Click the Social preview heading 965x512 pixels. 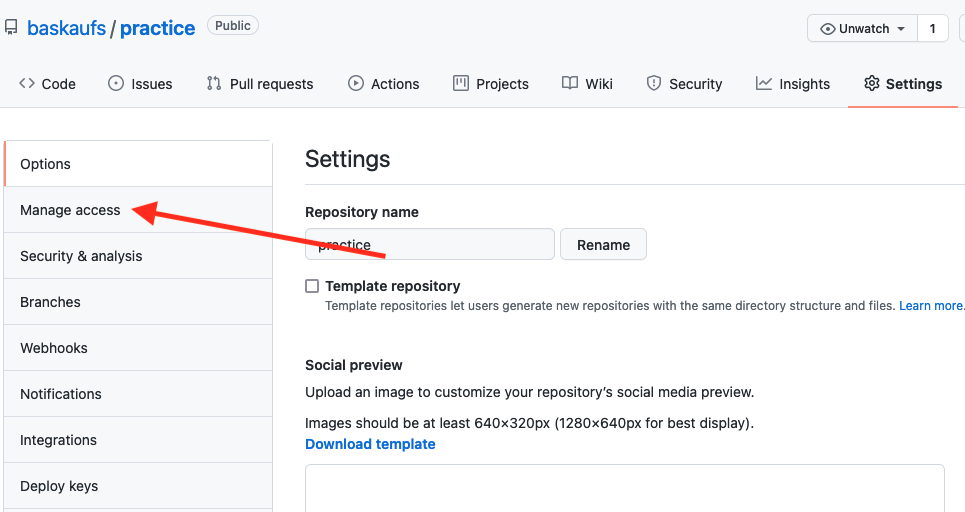354,365
